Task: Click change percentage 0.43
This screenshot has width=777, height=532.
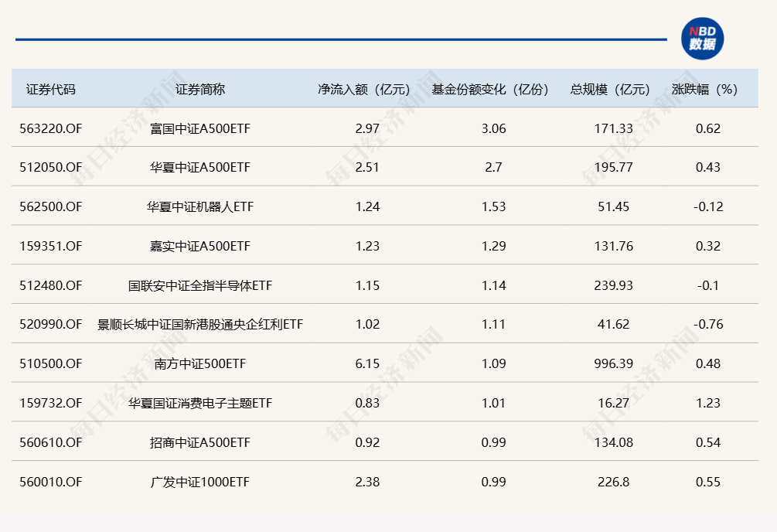Action: (x=708, y=167)
